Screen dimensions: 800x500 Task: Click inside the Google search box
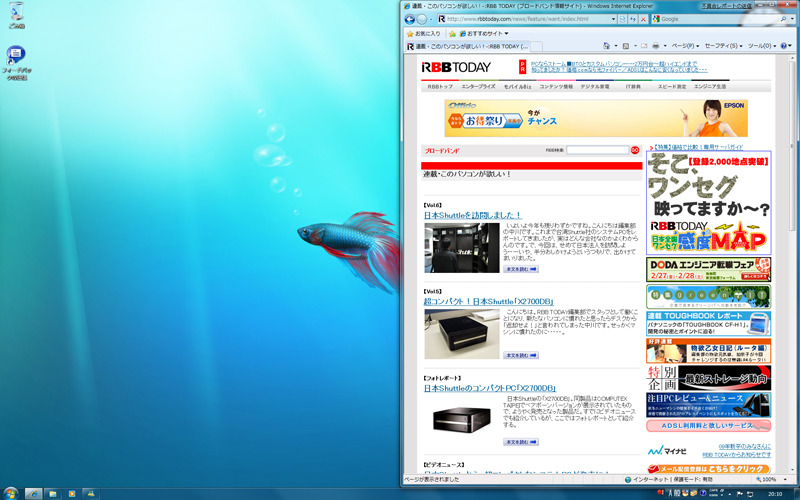(x=718, y=19)
